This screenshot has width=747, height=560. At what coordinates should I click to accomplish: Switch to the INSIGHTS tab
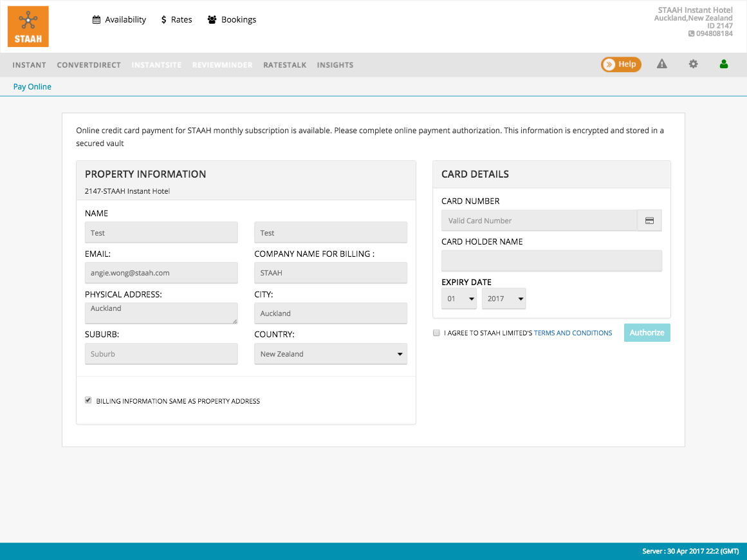point(335,65)
